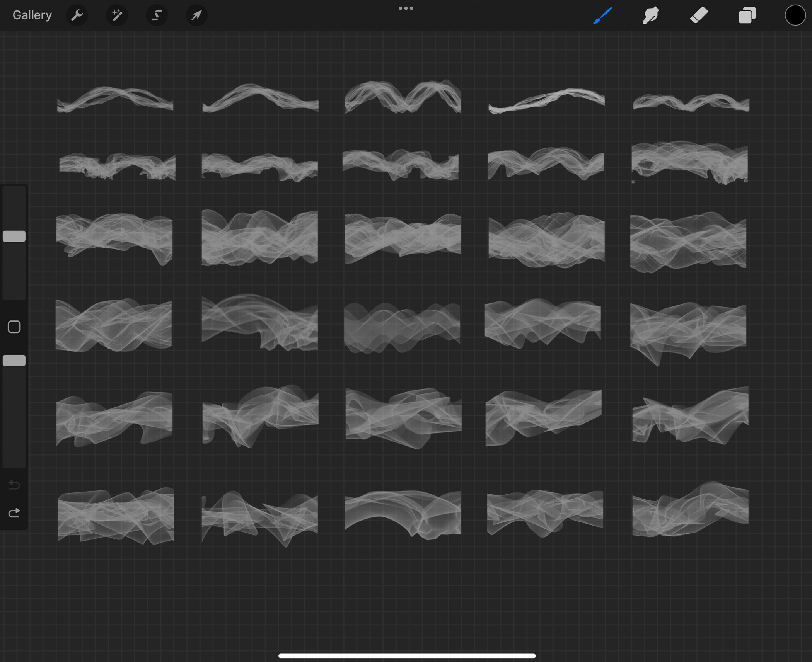Open canvas options via the ellipsis
The width and height of the screenshot is (812, 662).
[405, 8]
